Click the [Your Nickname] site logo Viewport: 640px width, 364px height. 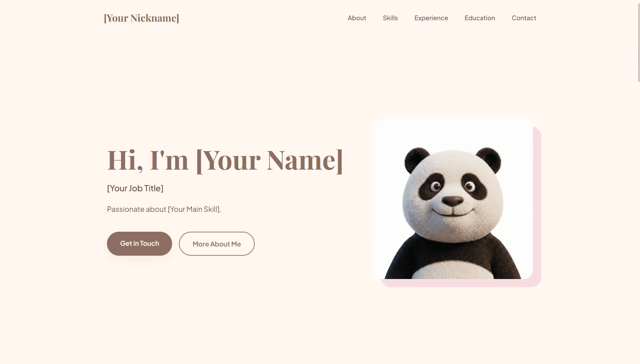(x=141, y=18)
